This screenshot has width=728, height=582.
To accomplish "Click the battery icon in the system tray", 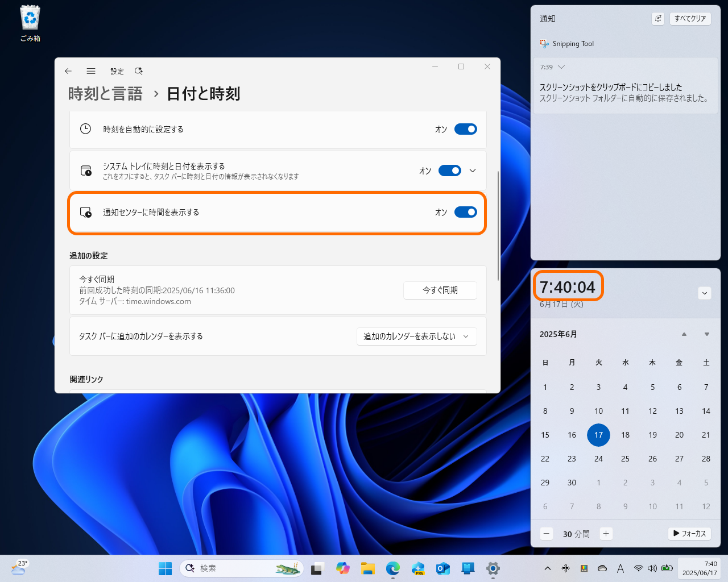I will pos(667,567).
